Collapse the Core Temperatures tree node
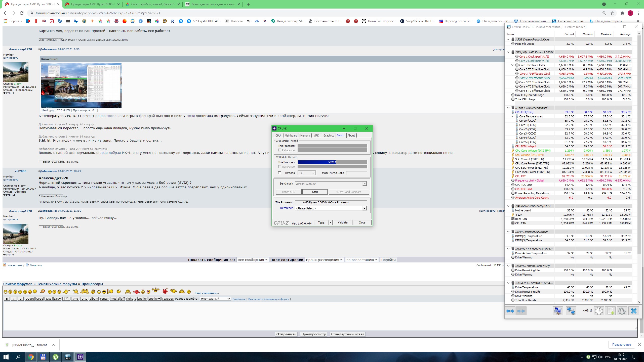Screen dimensions: 644x362 512,116
